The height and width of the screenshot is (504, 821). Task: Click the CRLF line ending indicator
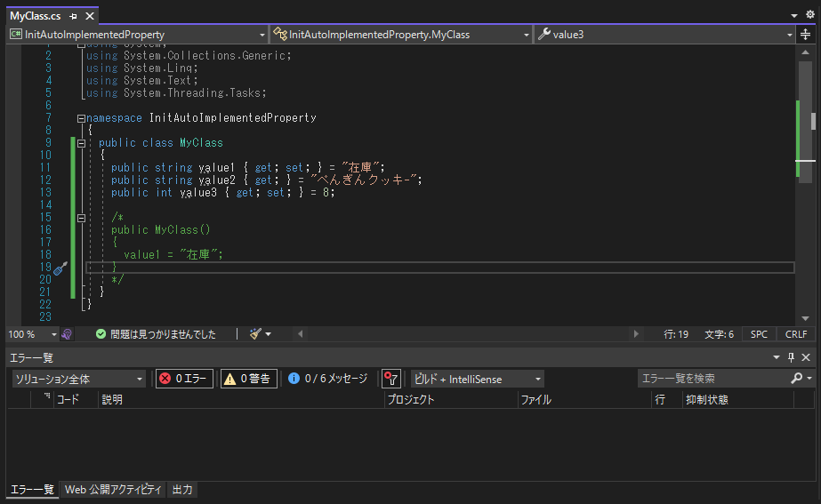click(796, 334)
